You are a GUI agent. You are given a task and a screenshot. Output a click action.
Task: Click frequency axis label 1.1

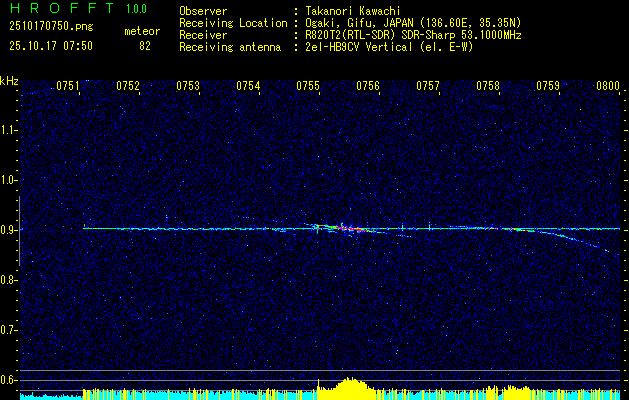click(x=8, y=130)
